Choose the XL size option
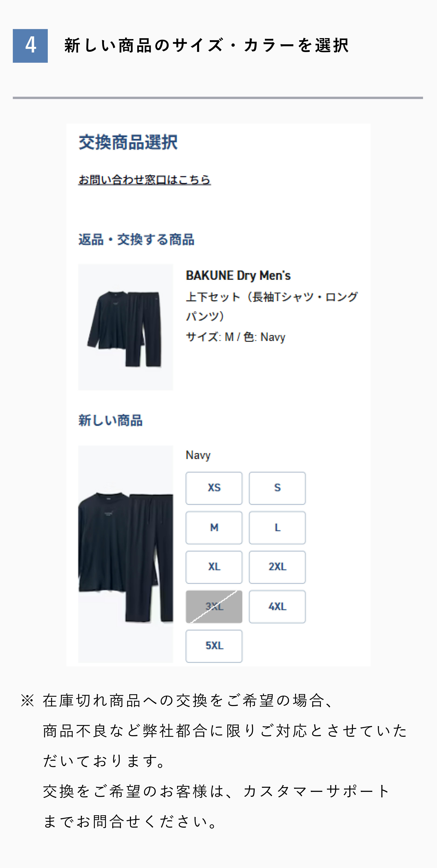 pyautogui.click(x=214, y=567)
